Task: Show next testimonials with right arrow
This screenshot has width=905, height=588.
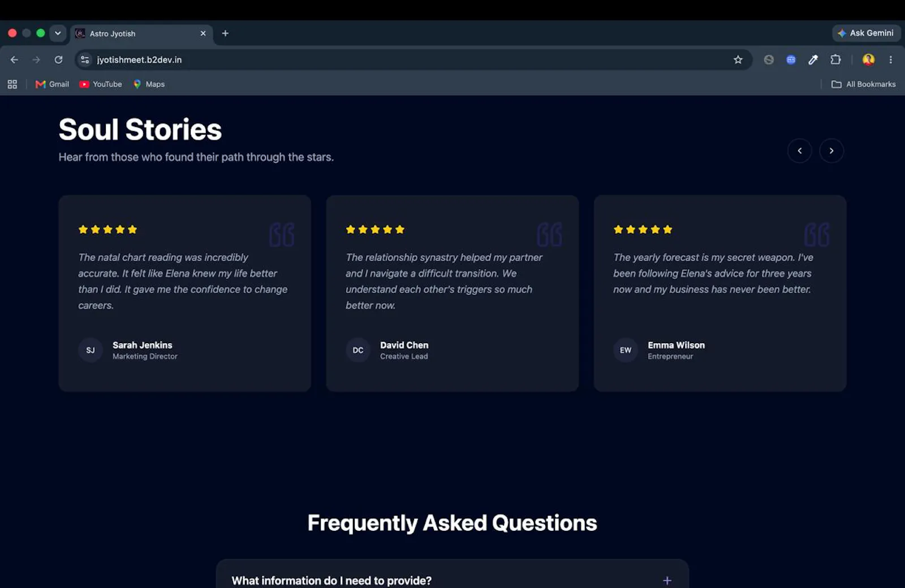Action: 831,151
